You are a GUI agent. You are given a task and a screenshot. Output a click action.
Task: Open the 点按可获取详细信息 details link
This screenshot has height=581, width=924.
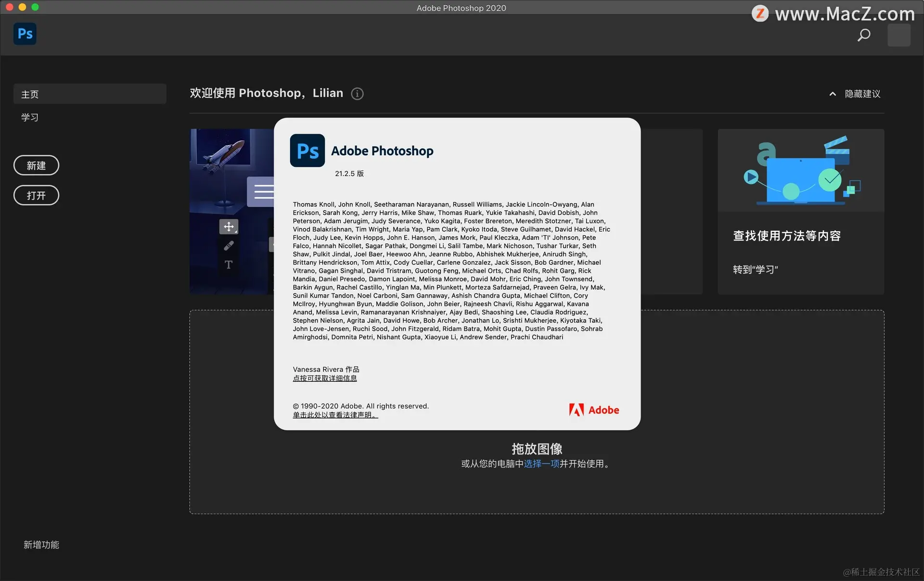325,379
